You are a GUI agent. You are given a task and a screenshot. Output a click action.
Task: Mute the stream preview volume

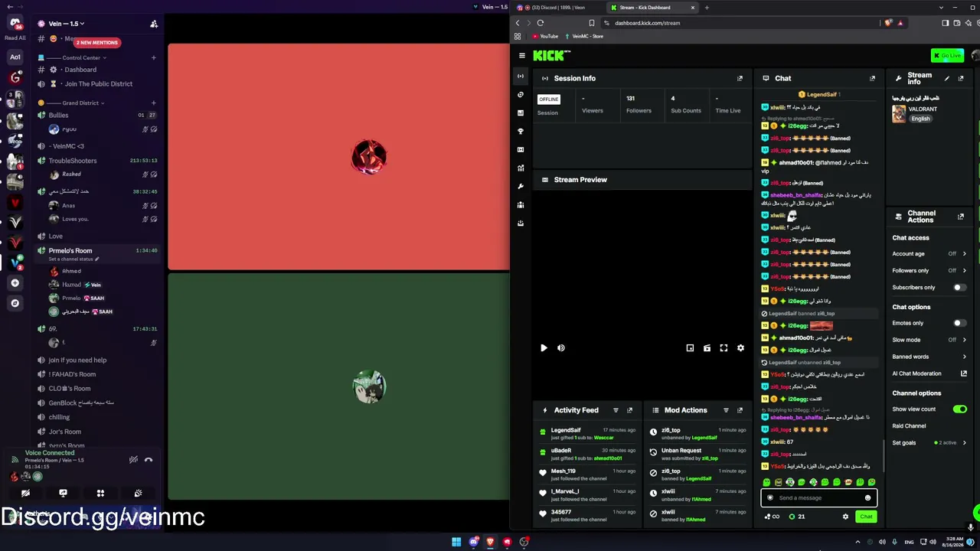(x=561, y=348)
